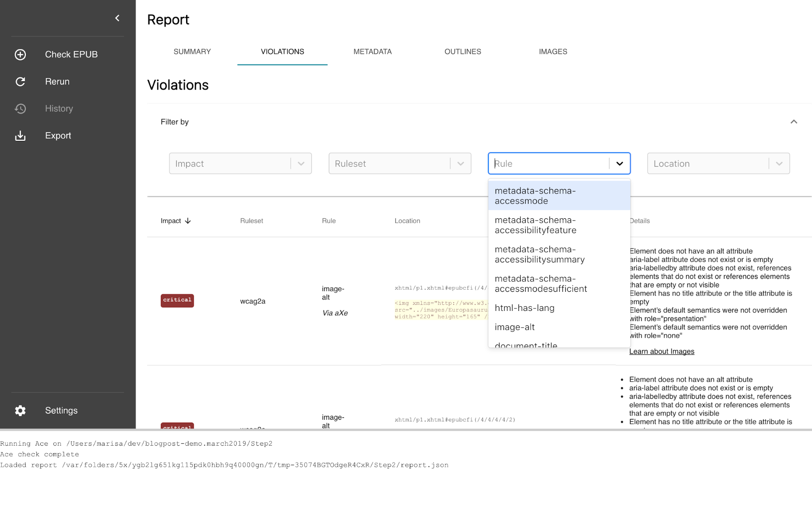The height and width of the screenshot is (507, 812).
Task: Click the Rule column header
Action: 329,221
